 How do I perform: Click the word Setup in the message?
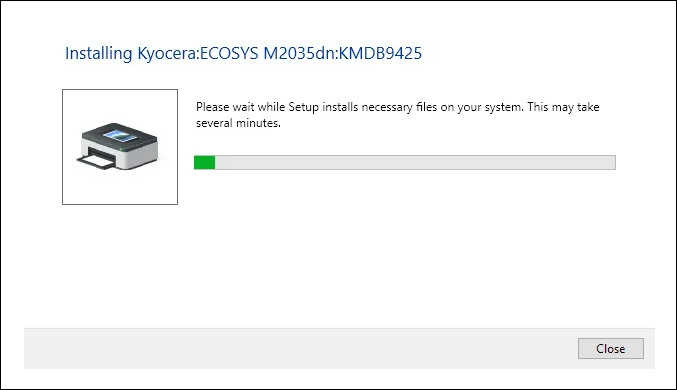[304, 107]
